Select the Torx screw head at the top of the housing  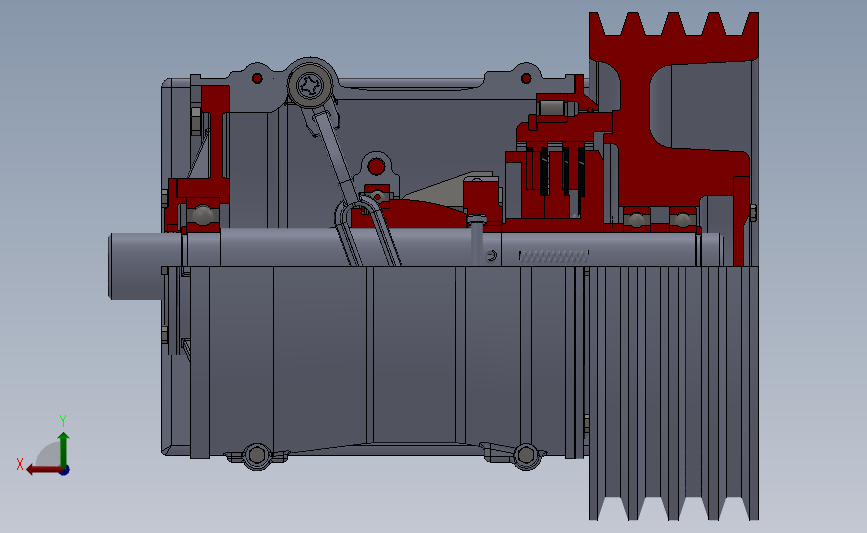[x=310, y=86]
